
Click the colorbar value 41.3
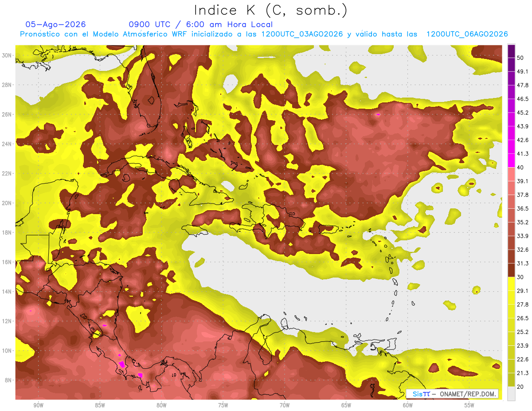tap(523, 154)
